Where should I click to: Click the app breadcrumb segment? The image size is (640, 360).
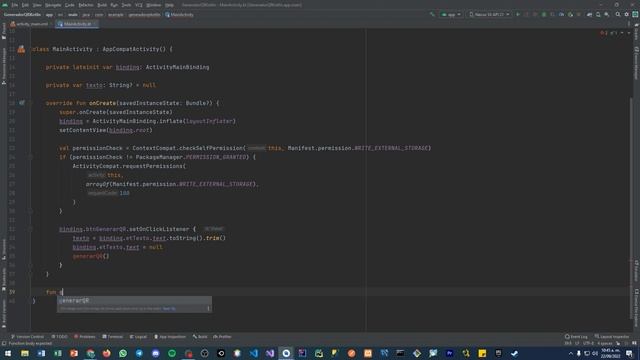49,15
